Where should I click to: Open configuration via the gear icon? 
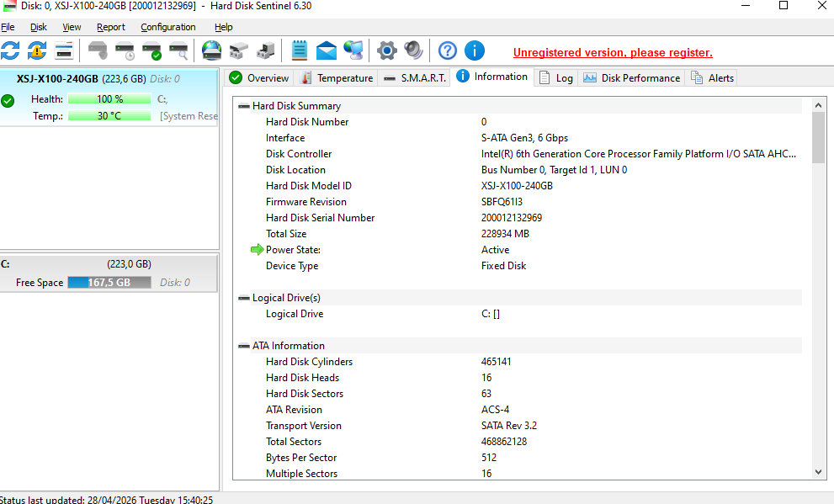pyautogui.click(x=386, y=50)
